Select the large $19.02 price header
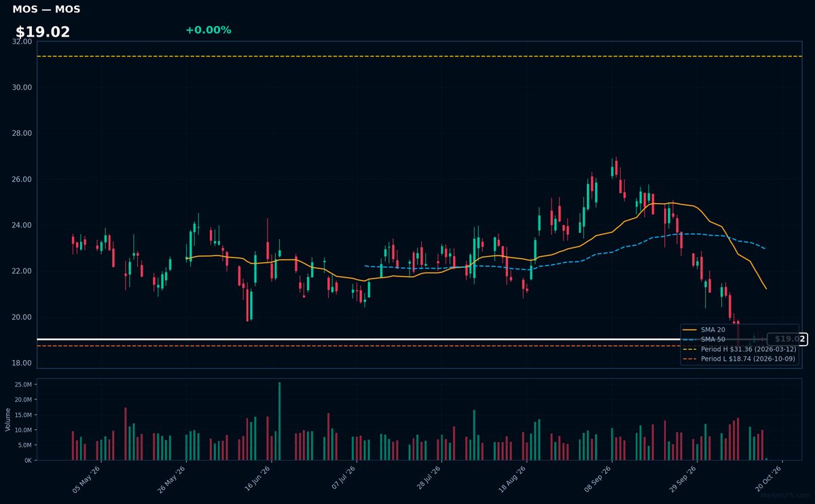This screenshot has width=815, height=504. point(43,32)
